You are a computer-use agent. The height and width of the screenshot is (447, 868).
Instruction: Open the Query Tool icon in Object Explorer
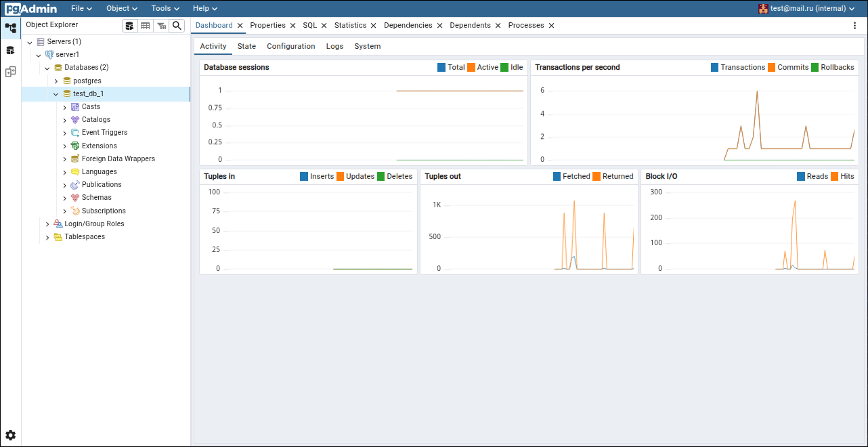click(129, 26)
